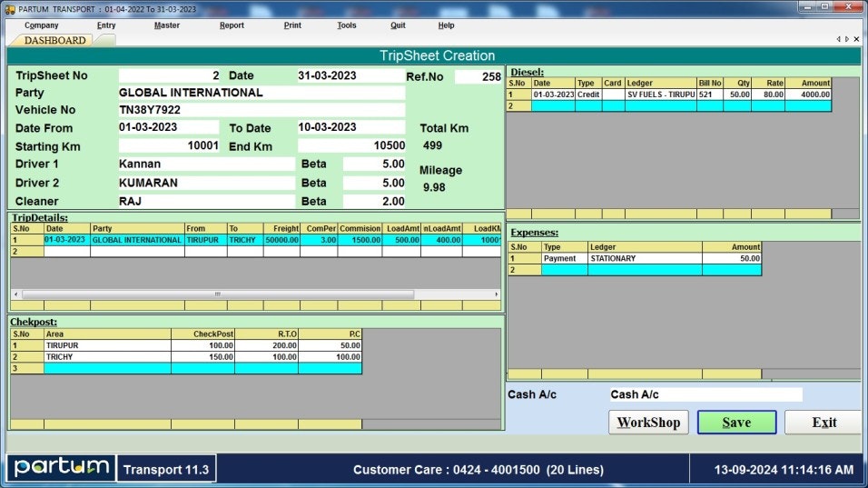The image size is (868, 488).
Task: Open the Company menu
Action: coord(41,25)
